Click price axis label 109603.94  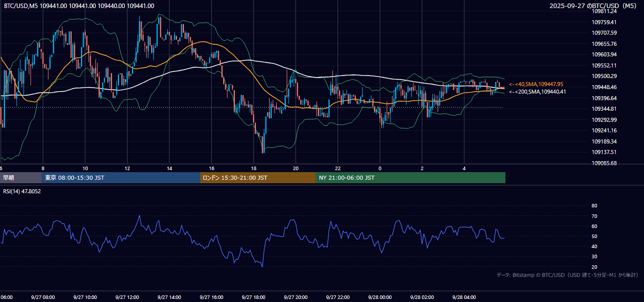click(604, 54)
